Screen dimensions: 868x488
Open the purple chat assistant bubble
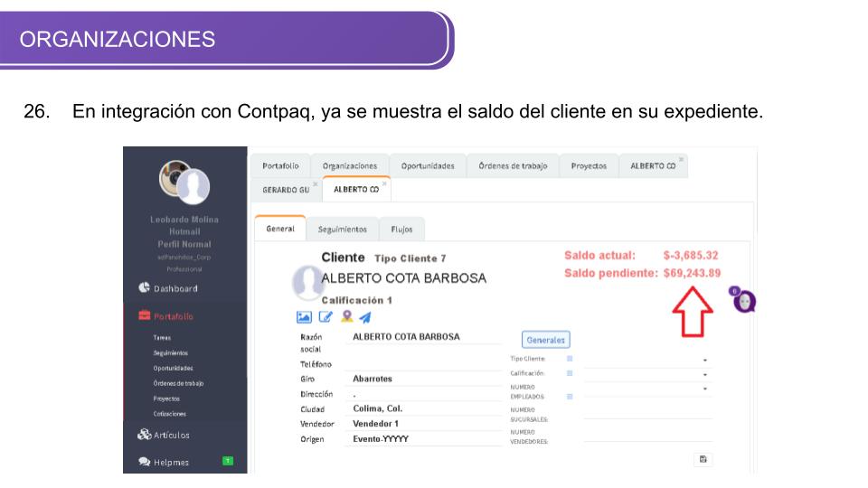(743, 302)
